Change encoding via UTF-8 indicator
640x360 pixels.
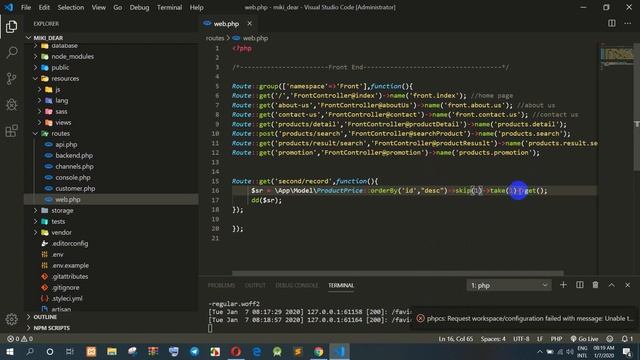521,339
